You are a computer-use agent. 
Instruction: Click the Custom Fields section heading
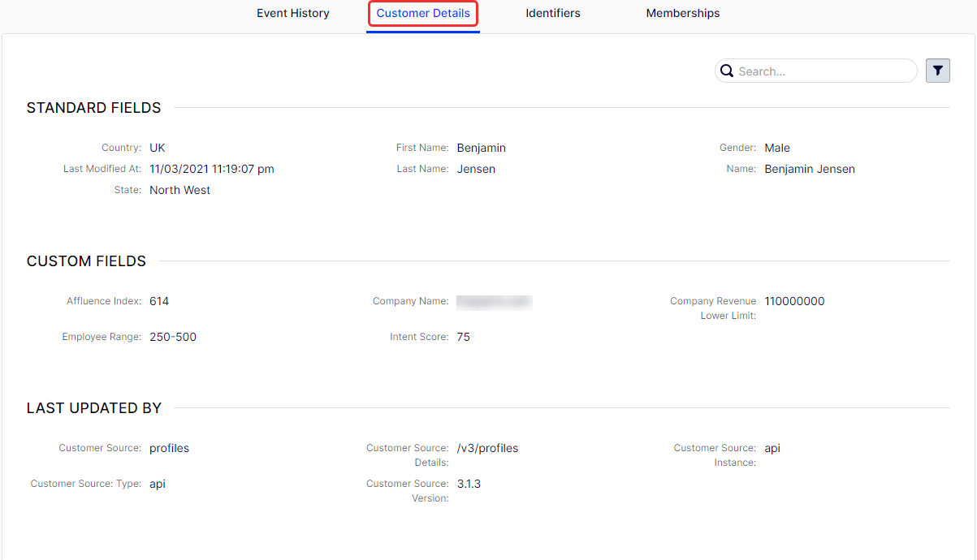pos(87,261)
